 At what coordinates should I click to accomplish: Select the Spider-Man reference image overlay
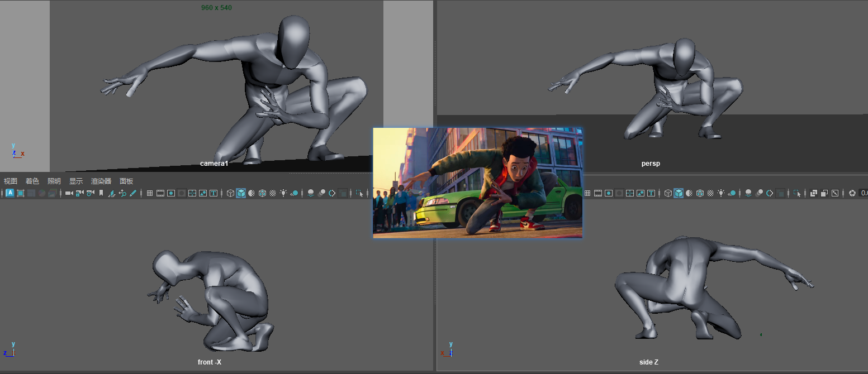(478, 183)
